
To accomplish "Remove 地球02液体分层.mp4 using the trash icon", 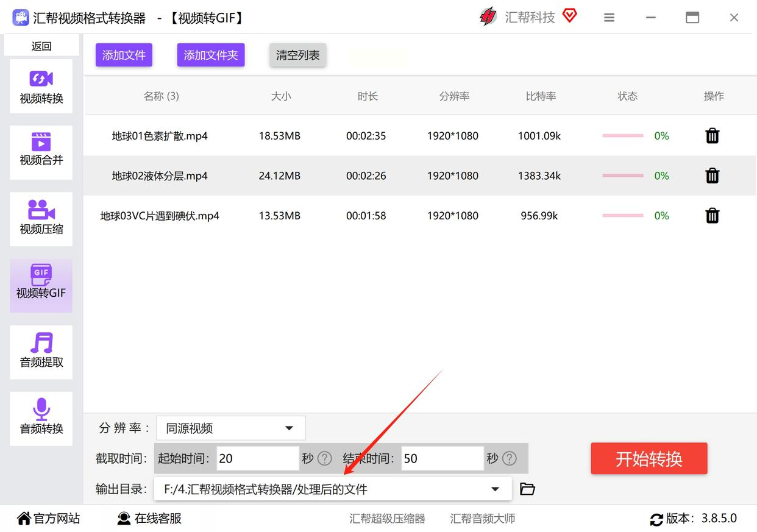I will click(x=712, y=176).
